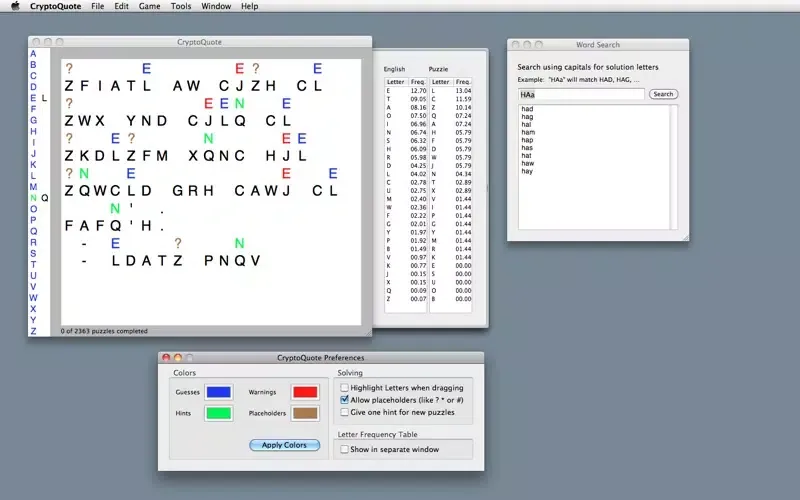Uncheck Allow placeholders option
Screen dimensions: 800x500
345,399
